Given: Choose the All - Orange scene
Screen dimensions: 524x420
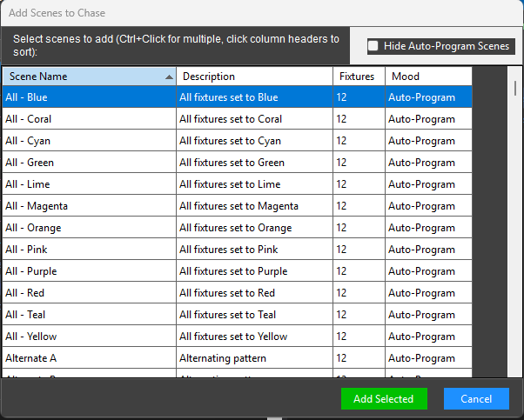Looking at the screenshot, I should tap(87, 228).
